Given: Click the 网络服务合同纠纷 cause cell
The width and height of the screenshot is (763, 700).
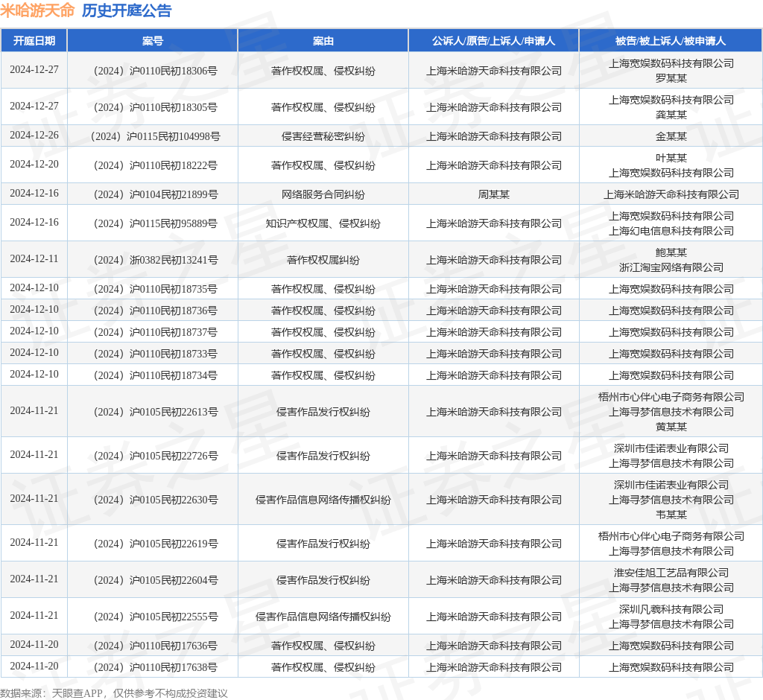Looking at the screenshot, I should (323, 194).
